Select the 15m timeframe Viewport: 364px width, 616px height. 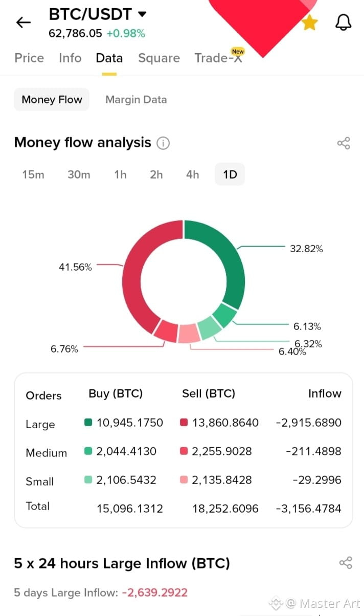33,175
